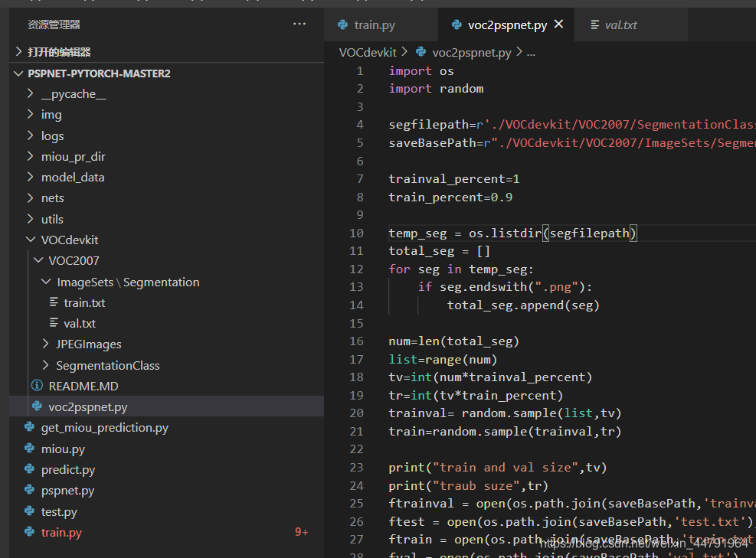The height and width of the screenshot is (558, 756).
Task: Open pspnet.py file
Action: [67, 491]
